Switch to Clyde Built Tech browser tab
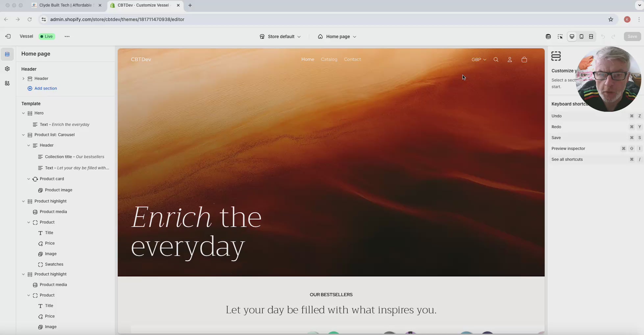 (65, 5)
